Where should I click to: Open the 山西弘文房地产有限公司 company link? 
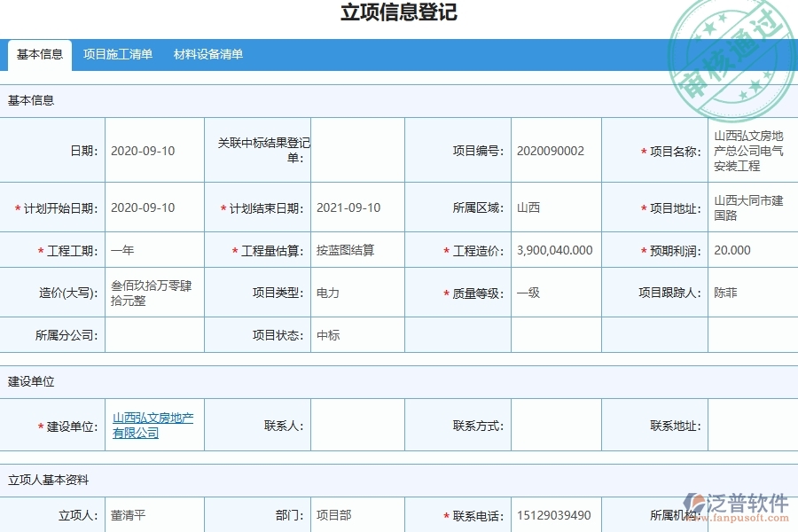[x=152, y=425]
